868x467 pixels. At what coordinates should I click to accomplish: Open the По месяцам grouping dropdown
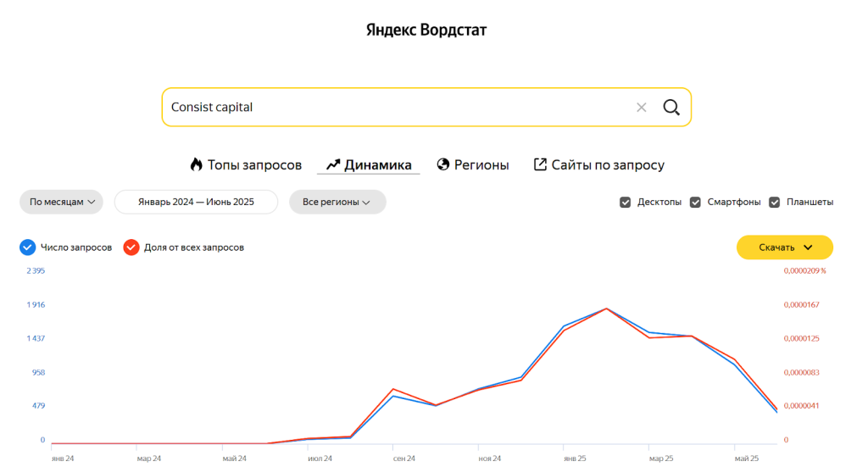coord(61,203)
